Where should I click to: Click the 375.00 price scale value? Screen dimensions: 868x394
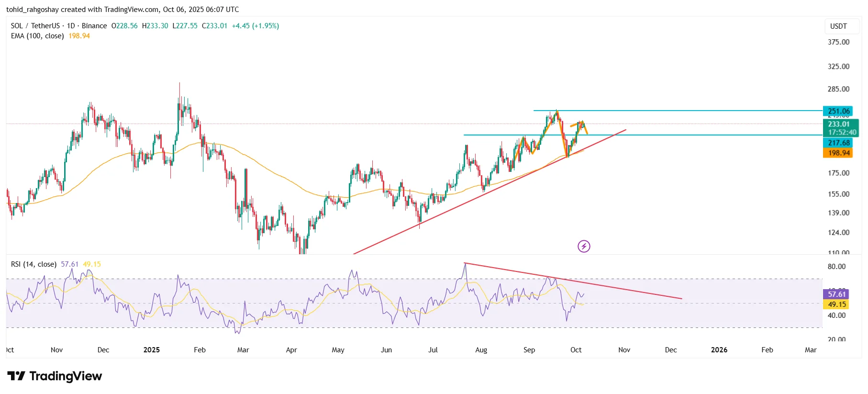point(838,42)
